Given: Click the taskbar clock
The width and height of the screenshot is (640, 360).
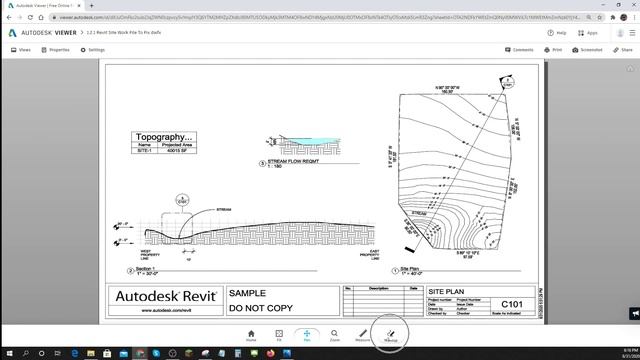Looking at the screenshot, I should [631, 353].
